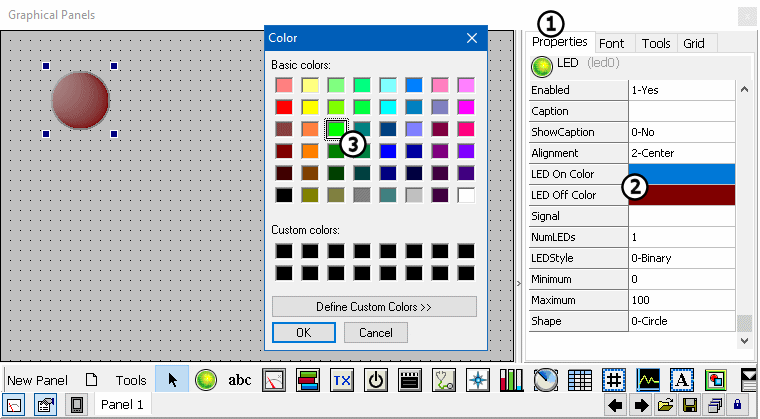The height and width of the screenshot is (419, 760).
Task: Select the TX transmit tool icon
Action: click(341, 379)
